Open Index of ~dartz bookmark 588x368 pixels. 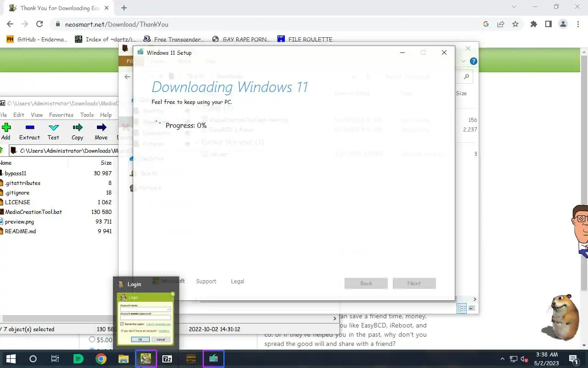pos(106,39)
